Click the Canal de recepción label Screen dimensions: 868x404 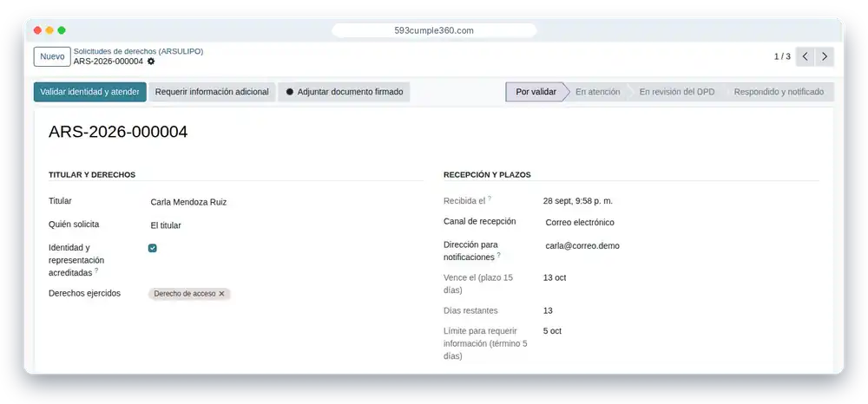pos(479,222)
